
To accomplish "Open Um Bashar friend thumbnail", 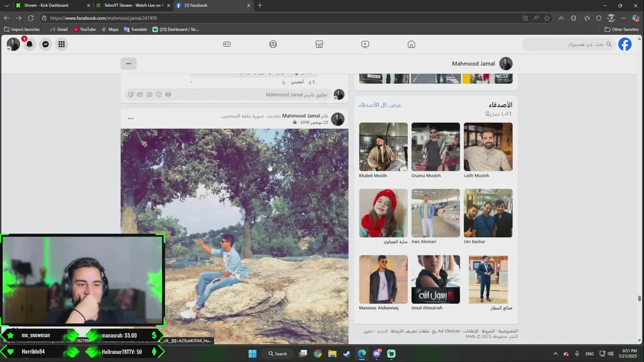I will (x=488, y=213).
